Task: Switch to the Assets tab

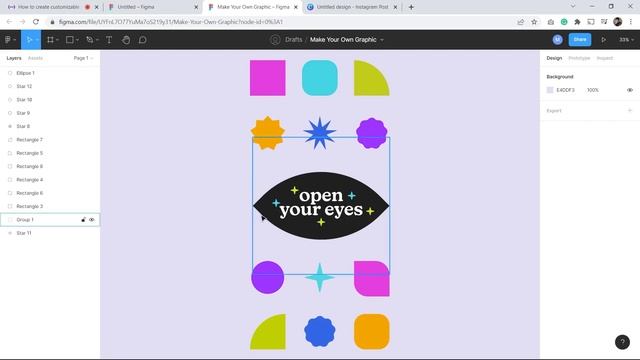Action: pos(36,58)
